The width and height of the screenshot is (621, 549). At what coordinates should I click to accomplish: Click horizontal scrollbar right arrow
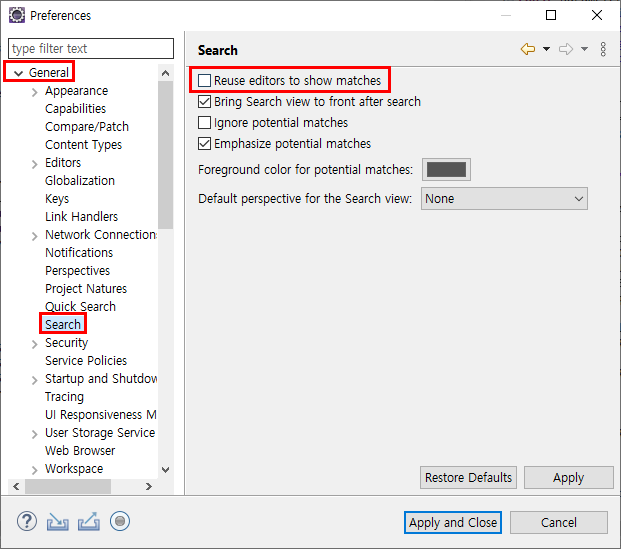[149, 486]
